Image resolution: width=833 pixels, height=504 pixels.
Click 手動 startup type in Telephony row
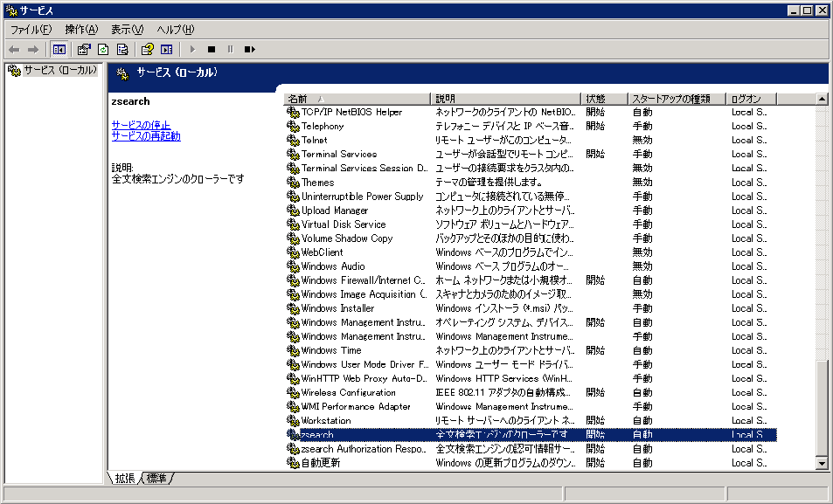[x=642, y=126]
